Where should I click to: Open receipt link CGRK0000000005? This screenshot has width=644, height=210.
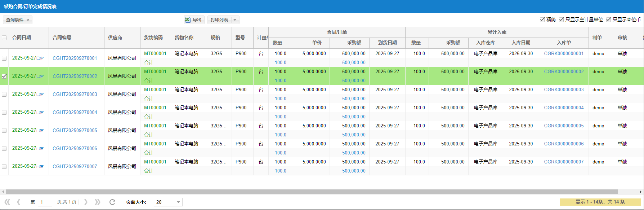564,126
